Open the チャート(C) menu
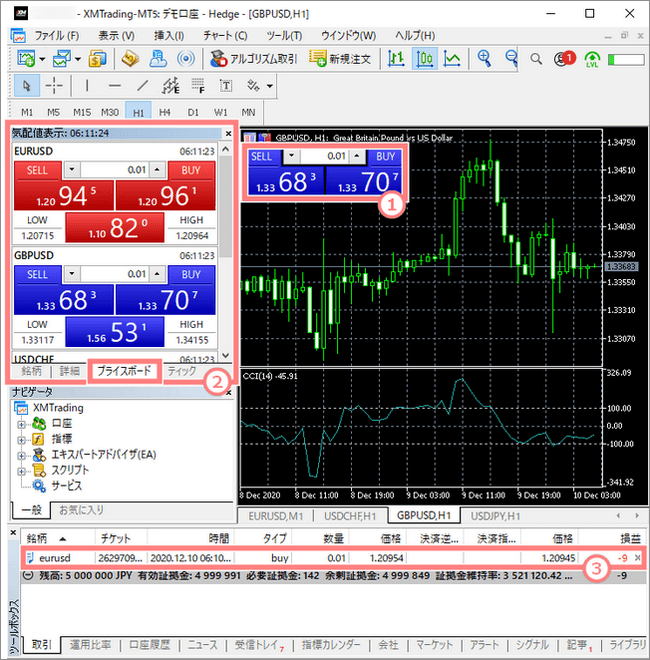This screenshot has height=660, width=650. 225,36
